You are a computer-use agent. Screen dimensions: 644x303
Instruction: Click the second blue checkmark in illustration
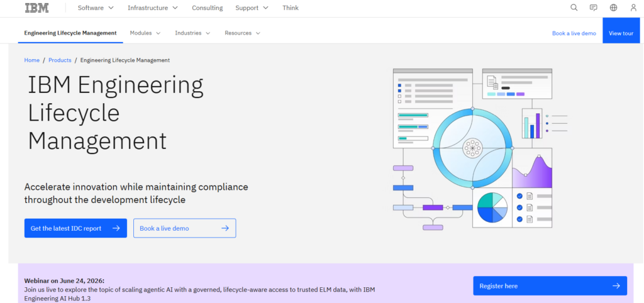(x=519, y=207)
